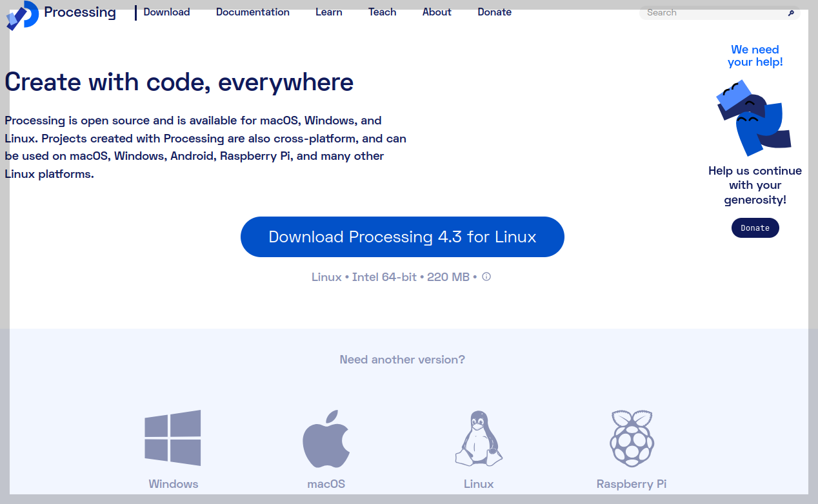Screen dimensions: 818x504
Task: Select the Windows logo icon
Action: coord(173,438)
